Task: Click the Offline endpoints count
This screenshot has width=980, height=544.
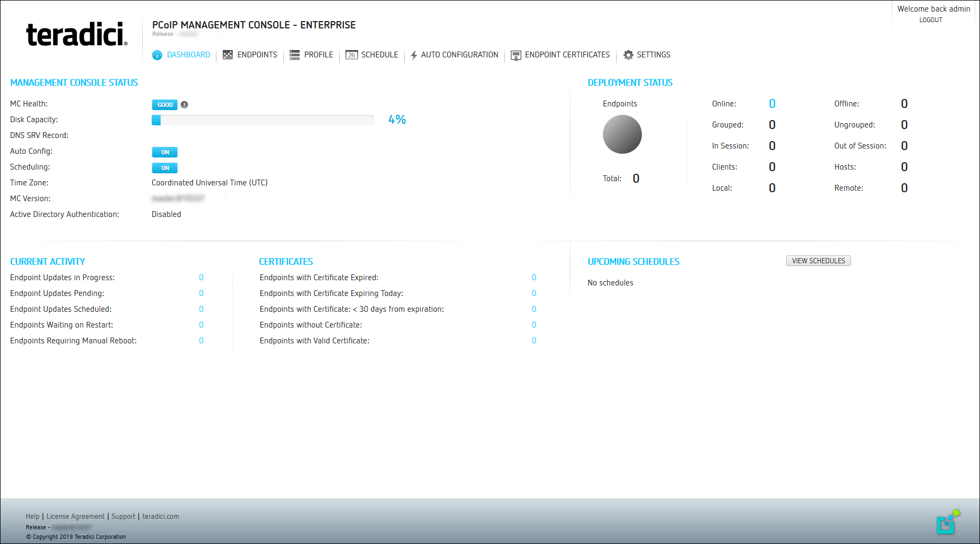Action: pos(904,104)
